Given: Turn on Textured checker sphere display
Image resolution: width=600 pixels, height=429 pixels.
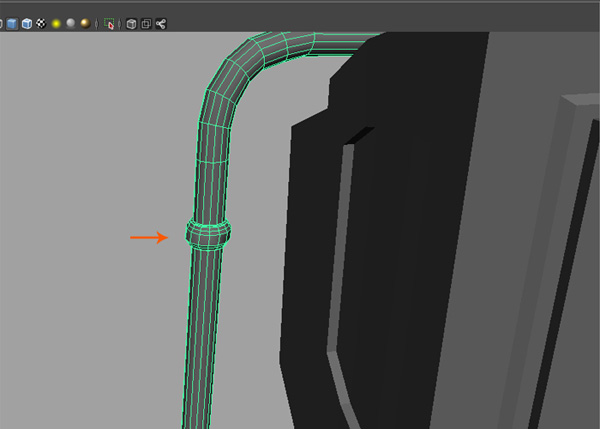Looking at the screenshot, I should click(x=40, y=22).
